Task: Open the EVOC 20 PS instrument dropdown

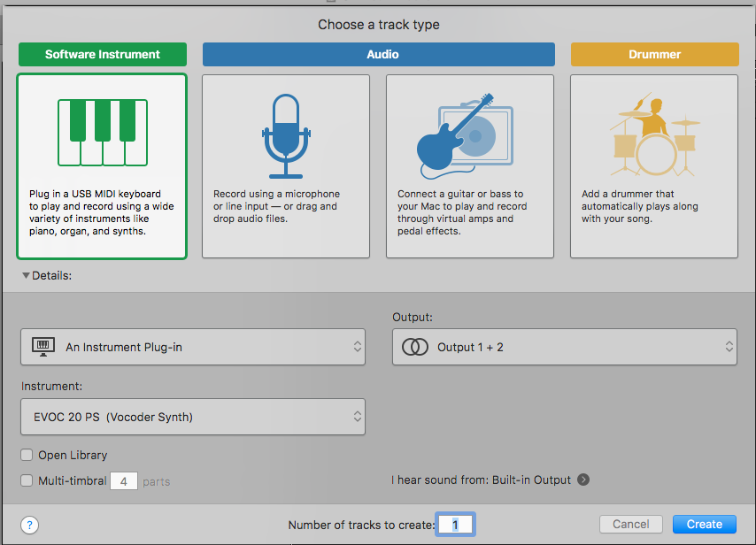Action: (193, 417)
